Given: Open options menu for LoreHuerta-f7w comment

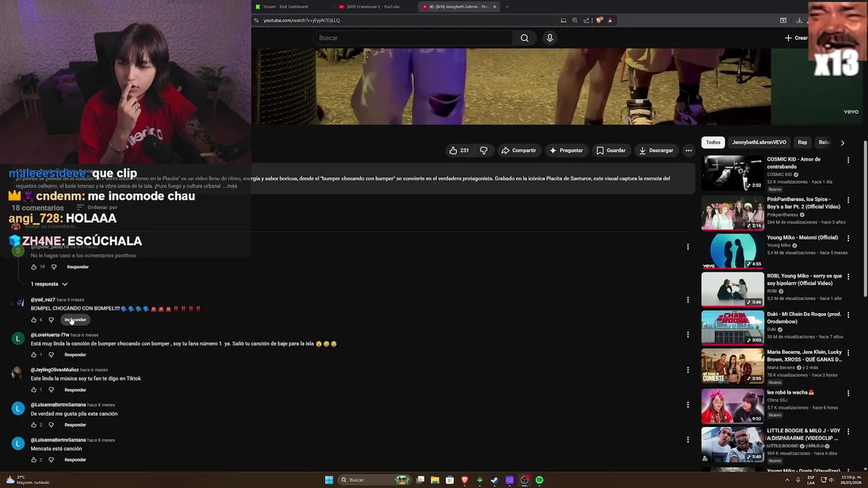Looking at the screenshot, I should [688, 335].
